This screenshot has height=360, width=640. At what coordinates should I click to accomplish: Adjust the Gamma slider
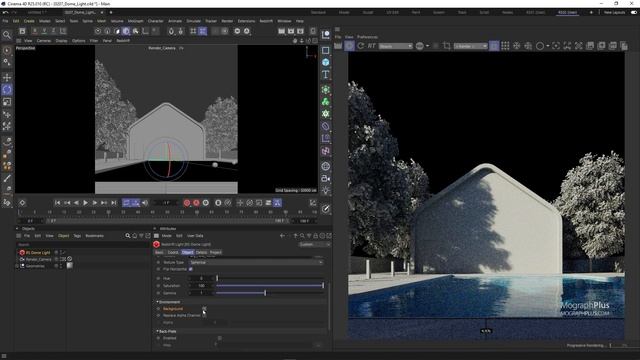pyautogui.click(x=270, y=293)
